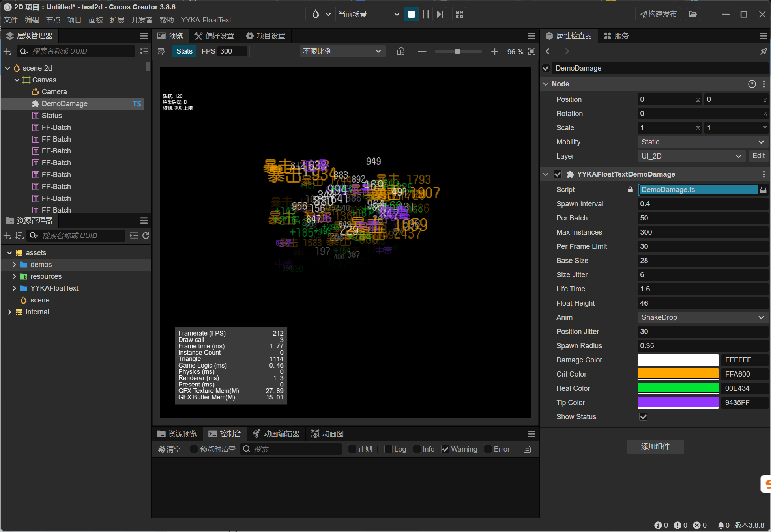Screen dimensions: 771x532
Task: Open Layer UI_2D dropdown
Action: pyautogui.click(x=691, y=156)
